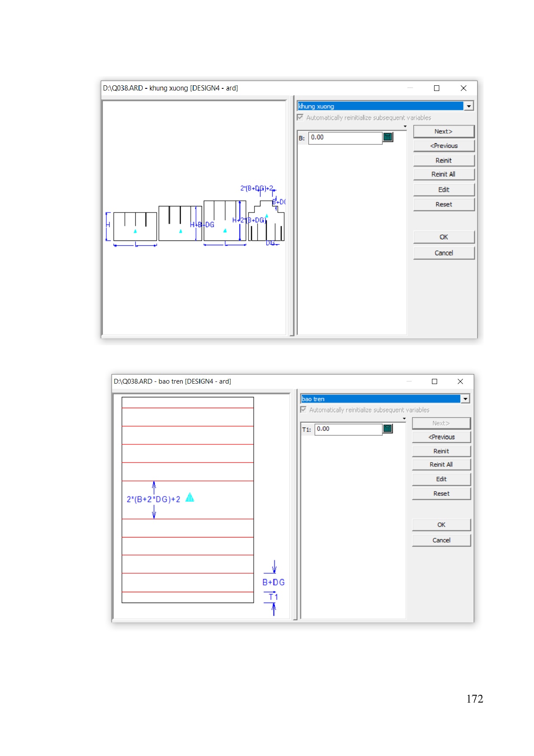Close the bao tren dialog window
Screen dimensions: 534x756
[x=460, y=381]
